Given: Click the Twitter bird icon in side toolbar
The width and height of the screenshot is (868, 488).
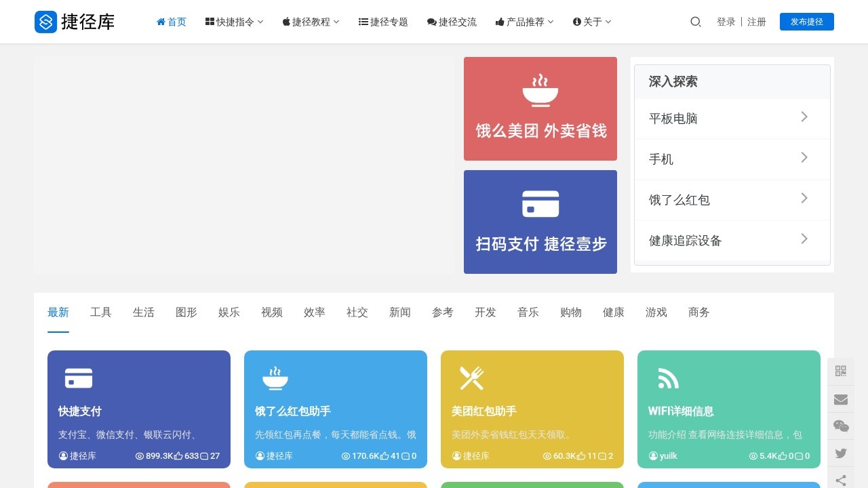Looking at the screenshot, I should pos(841,453).
